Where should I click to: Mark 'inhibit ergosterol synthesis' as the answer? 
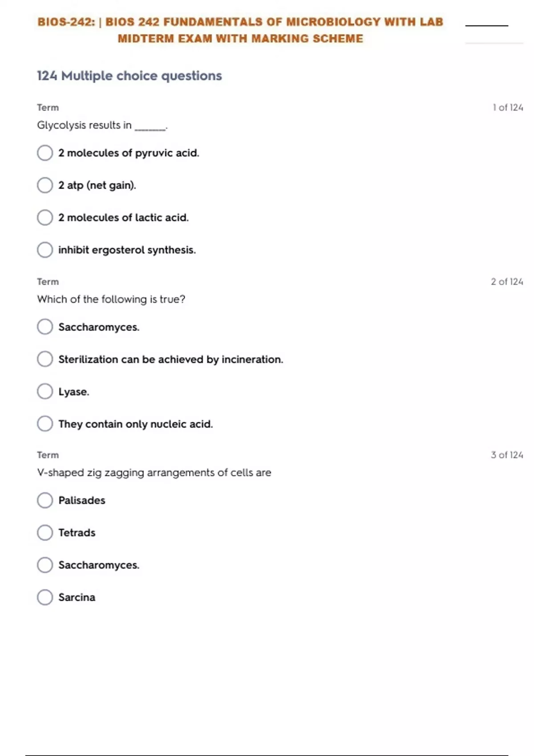point(45,250)
